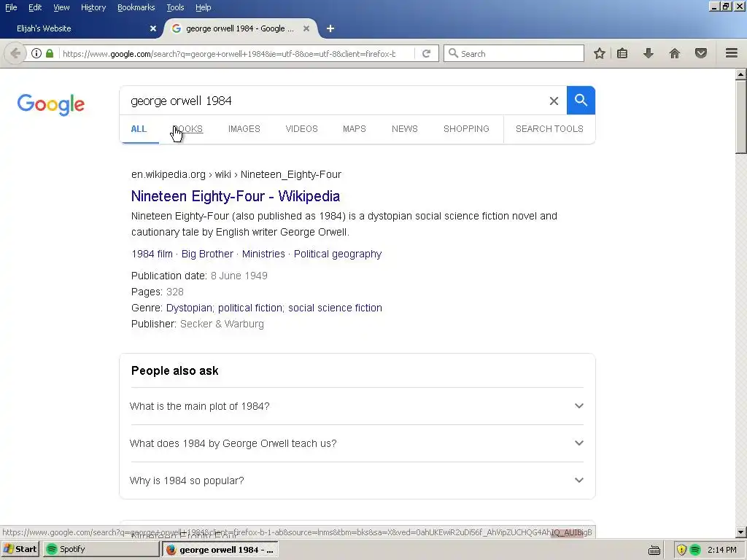This screenshot has width=747, height=560.
Task: Open the Help menu
Action: tap(203, 7)
